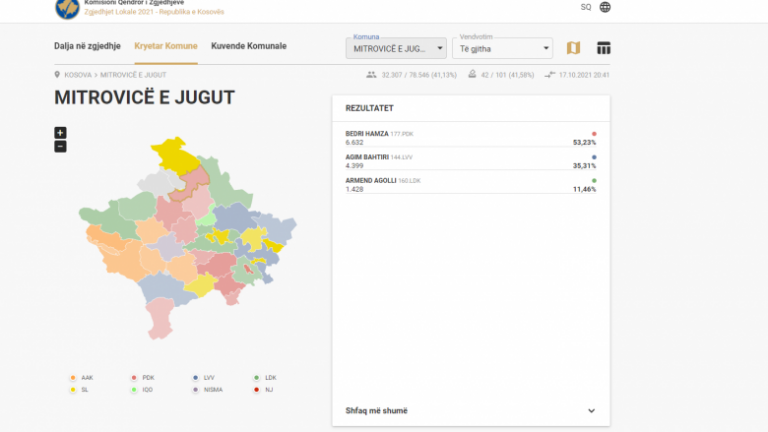Open the Komuna dropdown
This screenshot has height=432, width=768.
396,48
